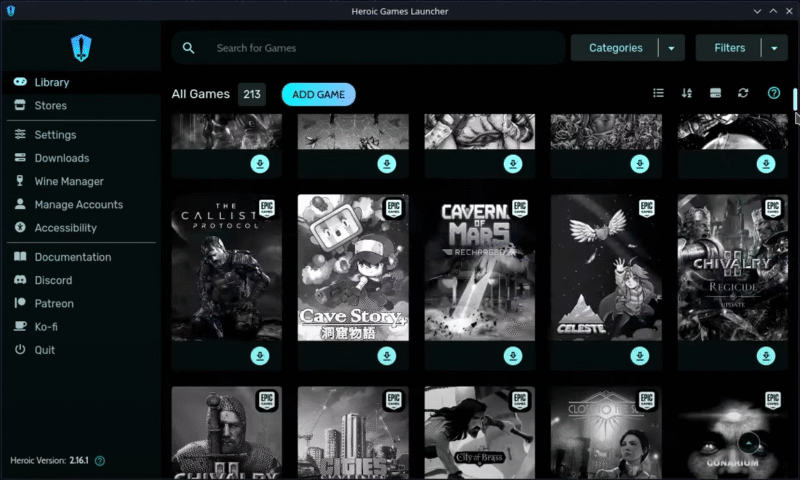The width and height of the screenshot is (800, 480).
Task: Open the Celeste game cover
Action: tap(606, 267)
